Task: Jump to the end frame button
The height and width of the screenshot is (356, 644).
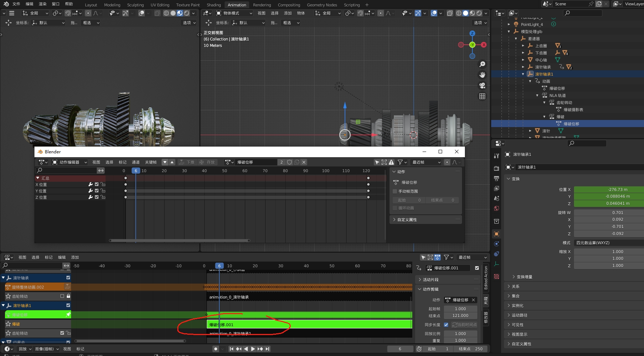Action: click(x=268, y=349)
